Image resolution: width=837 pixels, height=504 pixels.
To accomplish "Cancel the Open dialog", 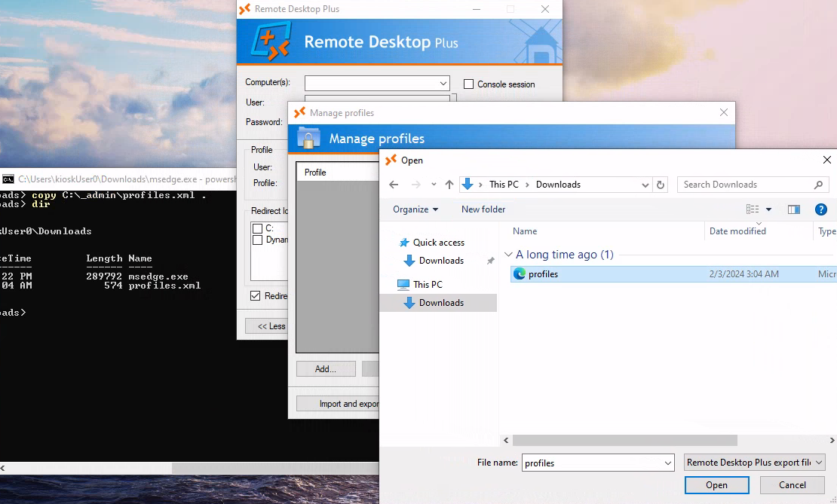I will pyautogui.click(x=793, y=485).
